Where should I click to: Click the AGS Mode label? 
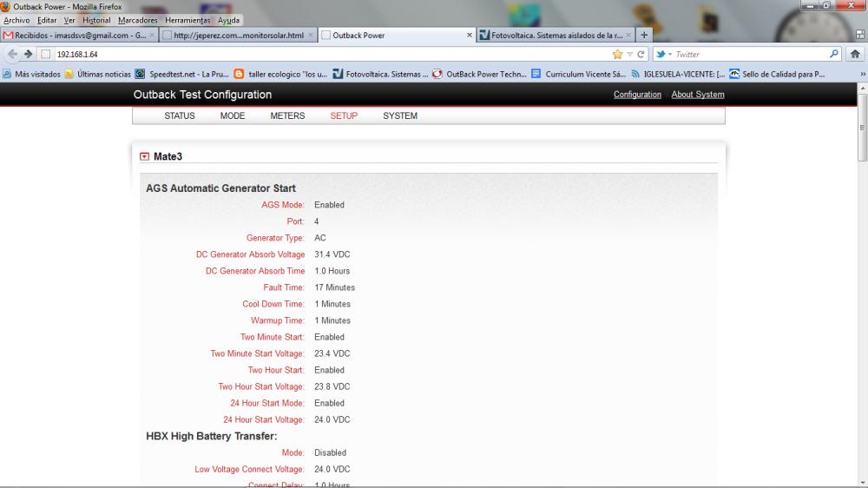pos(283,205)
